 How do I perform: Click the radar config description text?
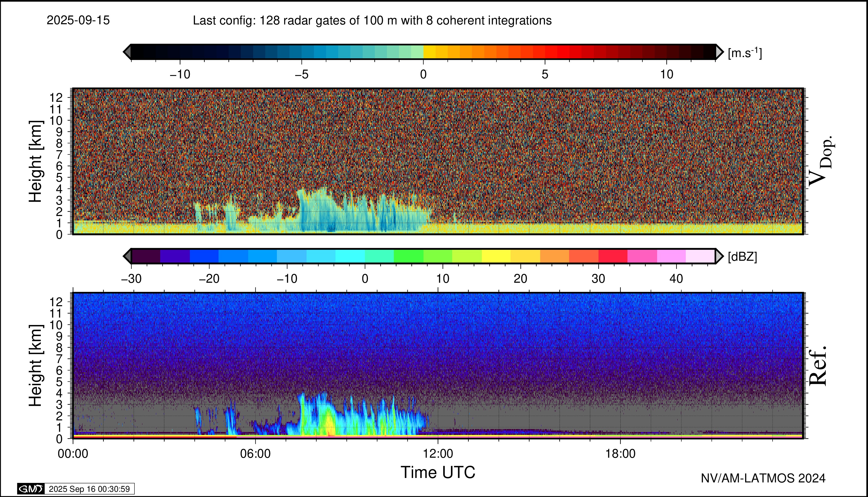point(372,21)
